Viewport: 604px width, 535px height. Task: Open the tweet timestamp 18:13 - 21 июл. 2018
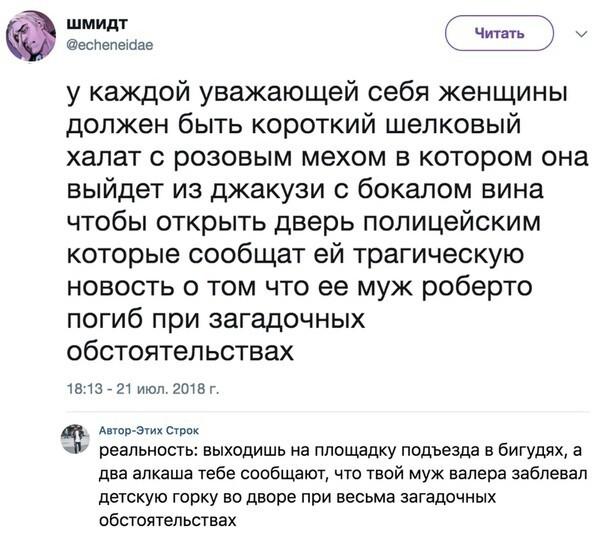[x=142, y=388]
